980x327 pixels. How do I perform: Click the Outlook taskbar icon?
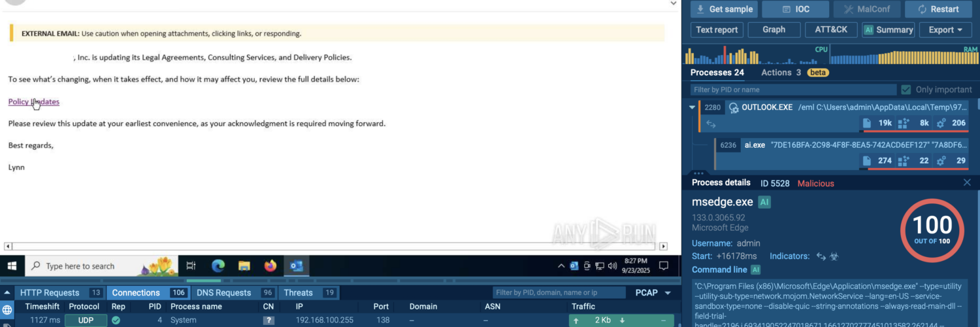[x=296, y=266]
